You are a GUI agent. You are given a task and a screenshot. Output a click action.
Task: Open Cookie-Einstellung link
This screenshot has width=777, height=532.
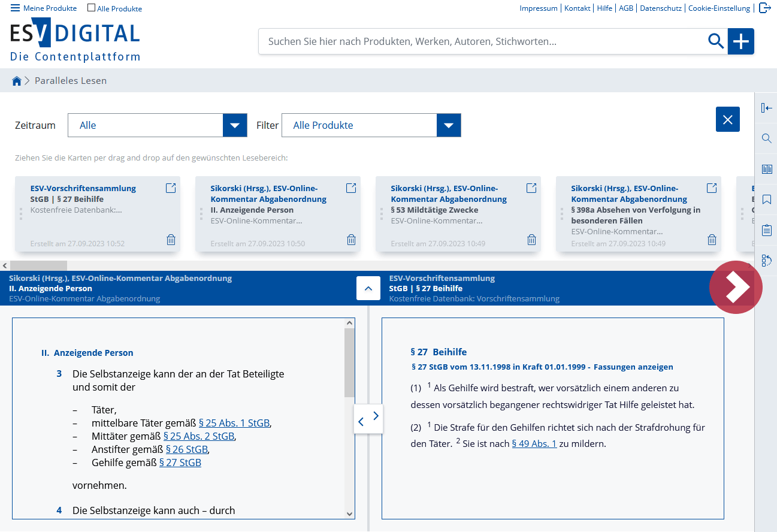point(719,8)
